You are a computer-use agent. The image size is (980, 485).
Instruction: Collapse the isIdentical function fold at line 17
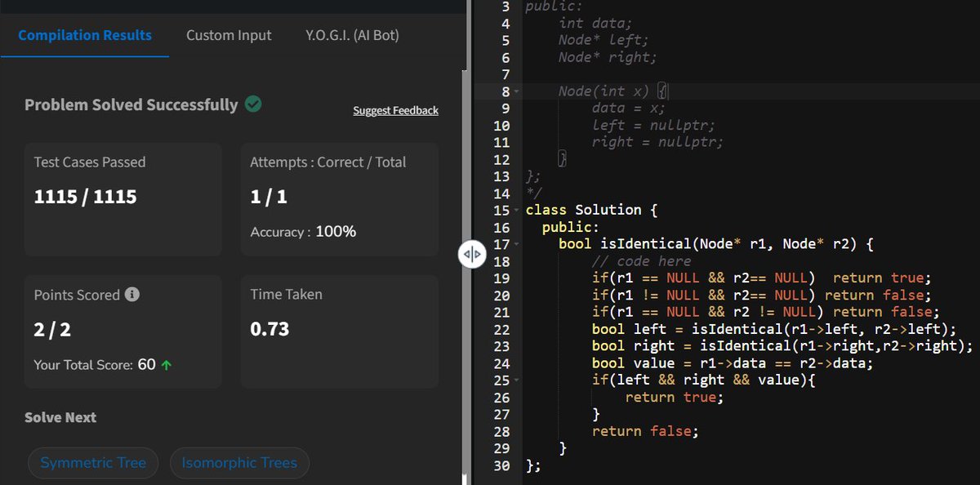[x=517, y=244]
